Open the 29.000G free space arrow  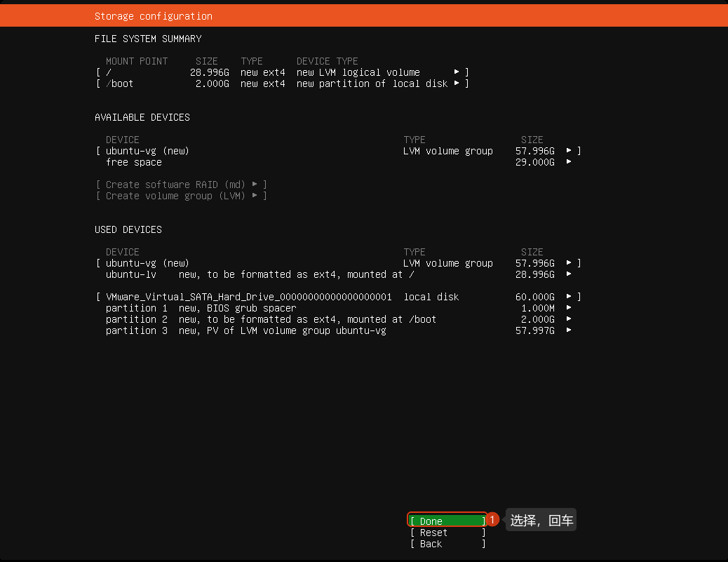pos(569,161)
